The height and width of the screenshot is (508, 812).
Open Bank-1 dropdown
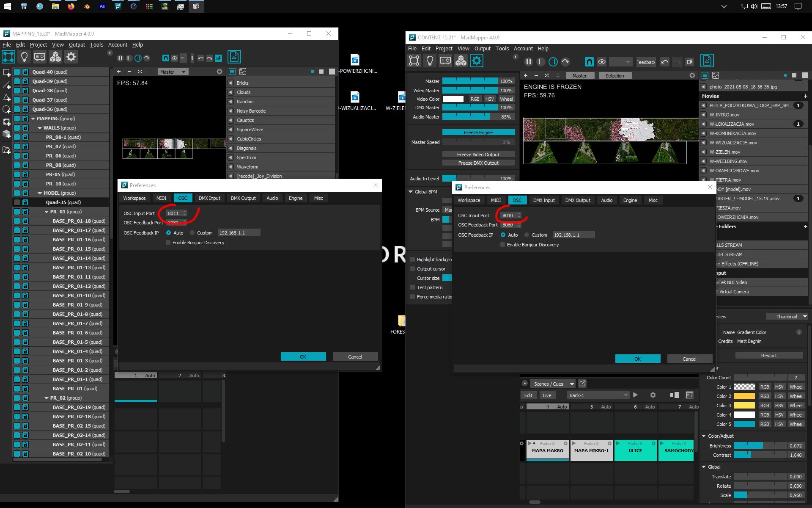tap(598, 395)
